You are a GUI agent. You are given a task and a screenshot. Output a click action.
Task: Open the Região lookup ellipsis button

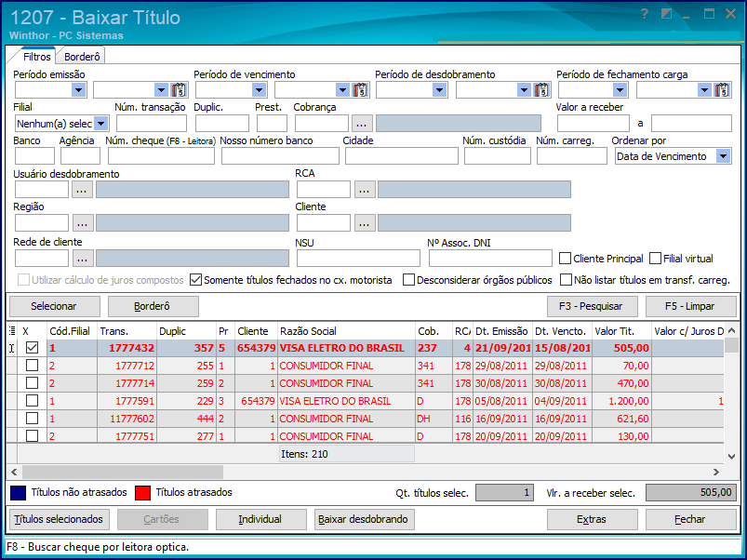(83, 223)
